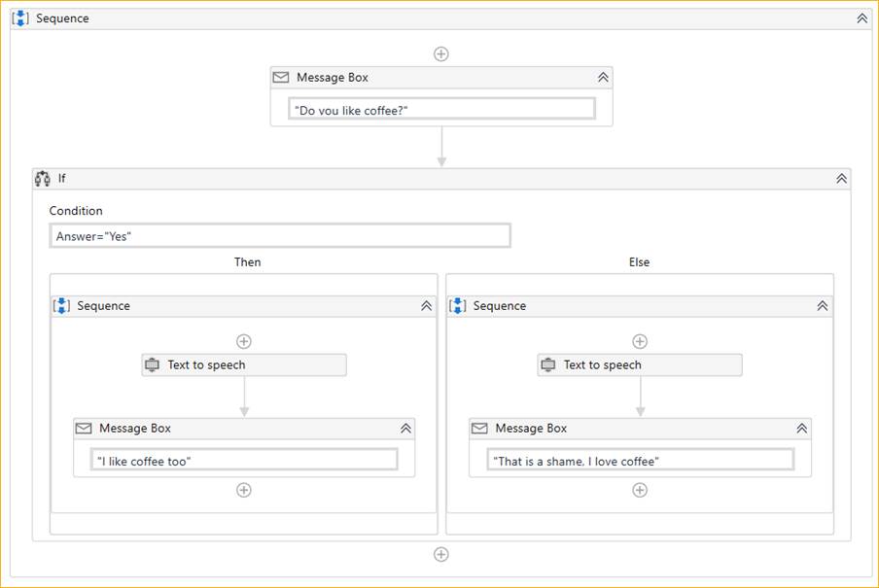
Task: Collapse the Then branch Sequence
Action: [x=427, y=305]
